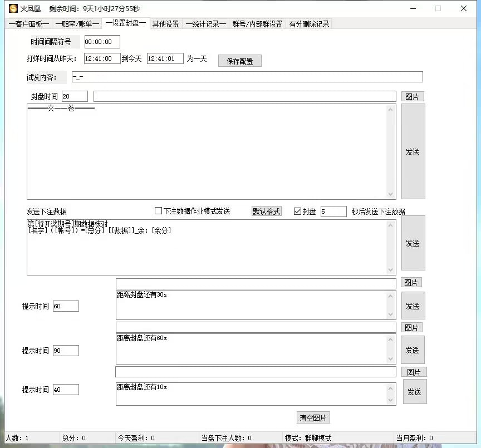The width and height of the screenshot is (481, 448).
Task: Uncheck the 封盘 checkbox
Action: [x=297, y=211]
